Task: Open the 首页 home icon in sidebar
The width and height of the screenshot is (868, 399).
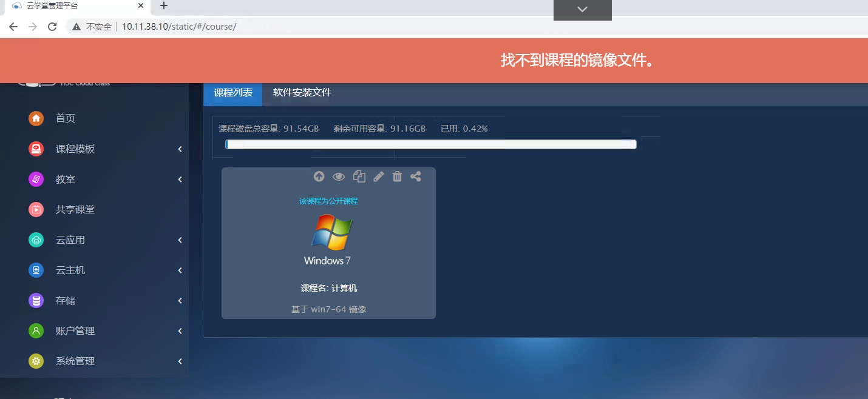Action: 36,118
